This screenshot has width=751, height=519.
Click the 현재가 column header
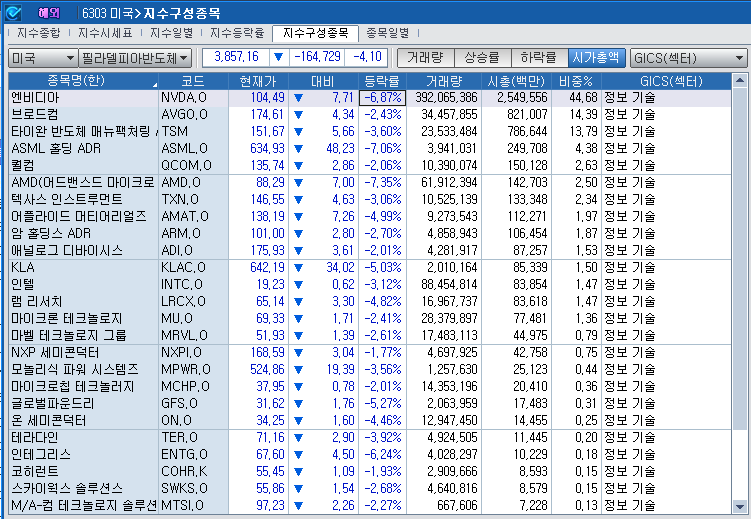258,81
